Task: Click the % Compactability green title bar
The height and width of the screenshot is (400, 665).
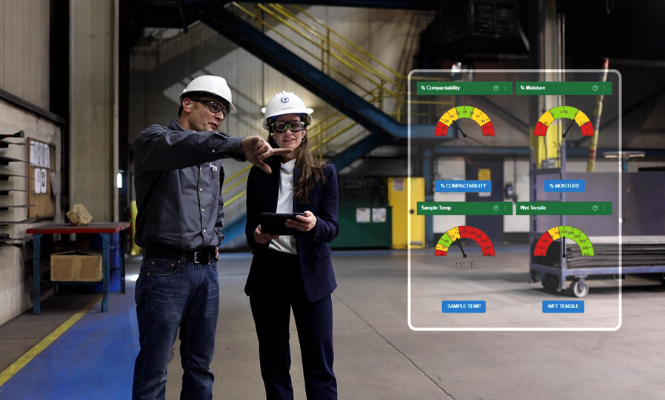Action: [x=450, y=88]
